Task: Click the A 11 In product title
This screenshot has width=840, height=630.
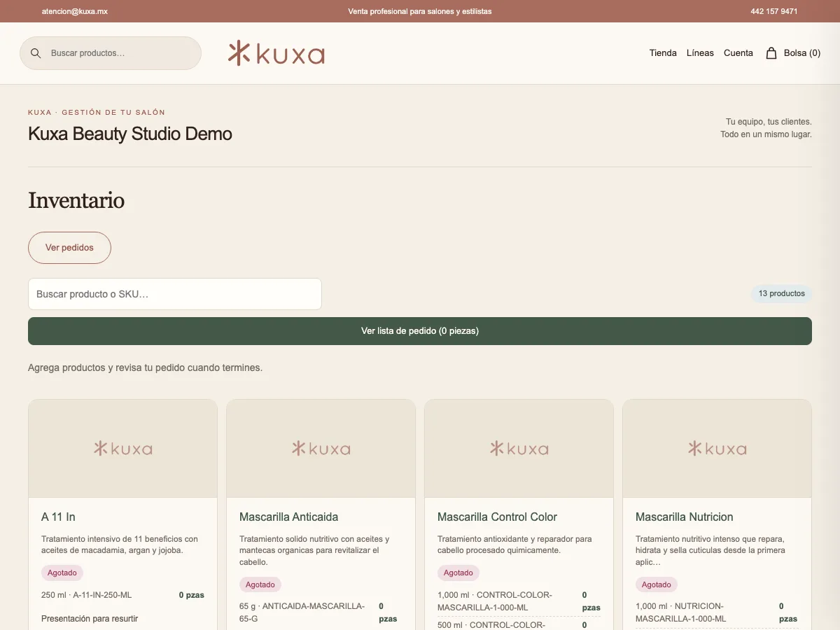Action: click(58, 517)
